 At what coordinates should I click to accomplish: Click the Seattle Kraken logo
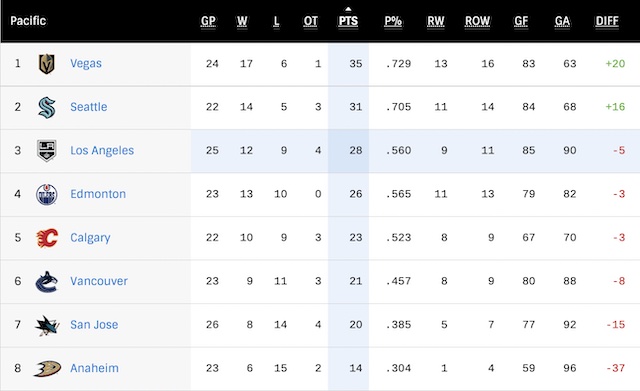click(47, 107)
